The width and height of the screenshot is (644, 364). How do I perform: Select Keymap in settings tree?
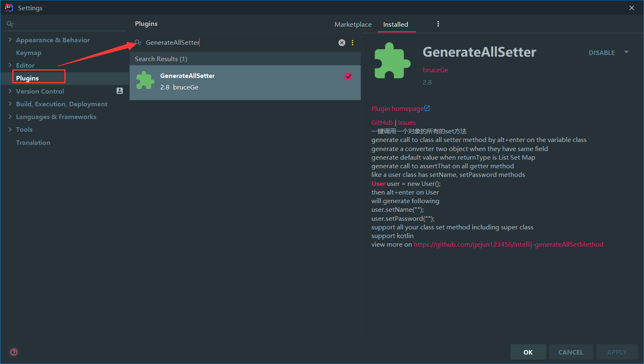coord(29,53)
